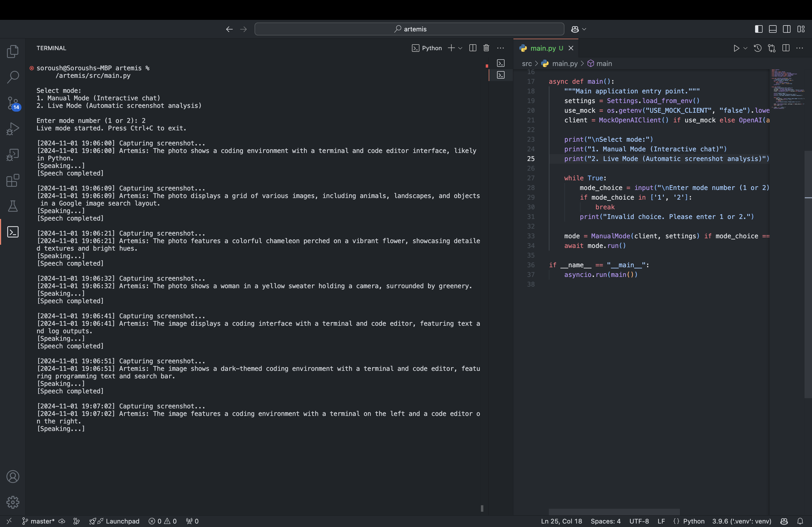The width and height of the screenshot is (812, 527).
Task: Click main.py in the breadcrumb path
Action: (565, 64)
